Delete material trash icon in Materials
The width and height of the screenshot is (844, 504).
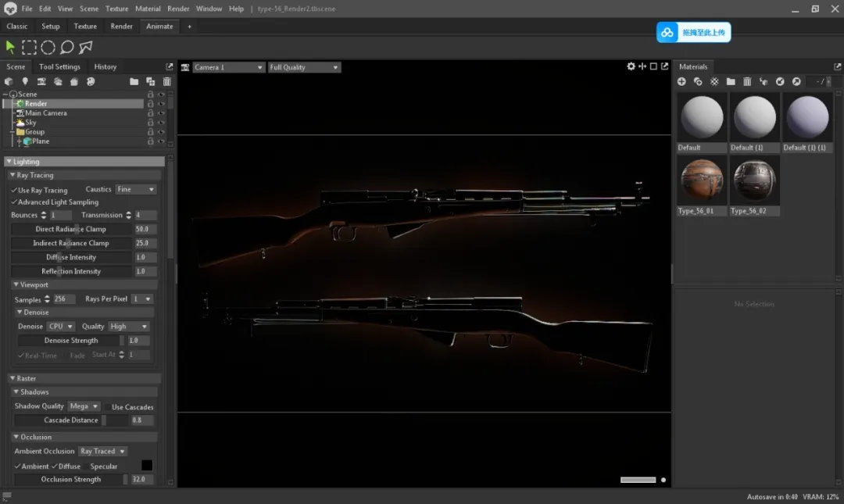(747, 81)
